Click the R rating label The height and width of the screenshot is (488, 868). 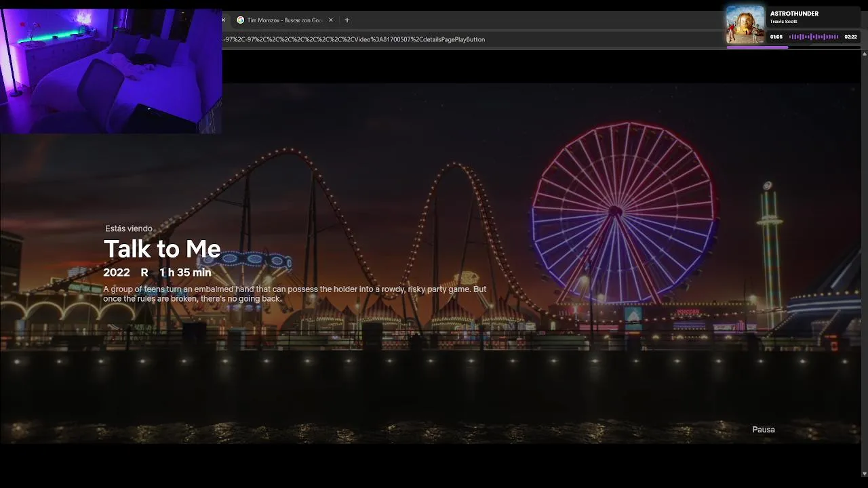[x=144, y=272]
